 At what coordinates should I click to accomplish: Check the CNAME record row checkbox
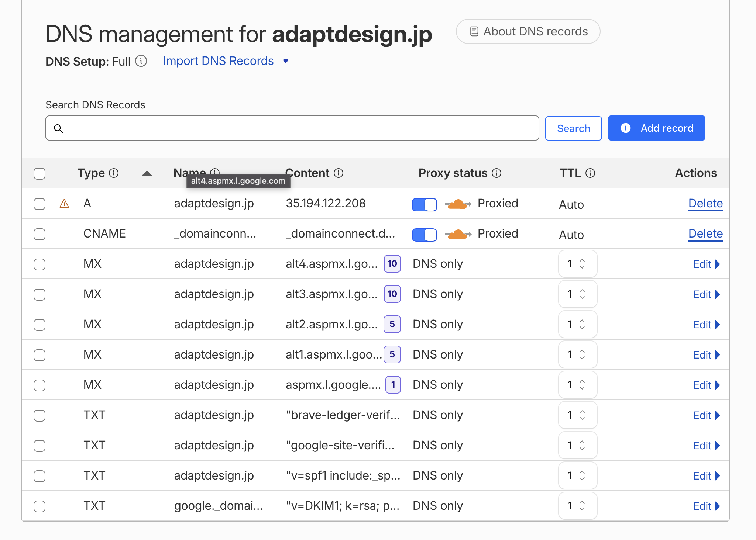tap(39, 234)
